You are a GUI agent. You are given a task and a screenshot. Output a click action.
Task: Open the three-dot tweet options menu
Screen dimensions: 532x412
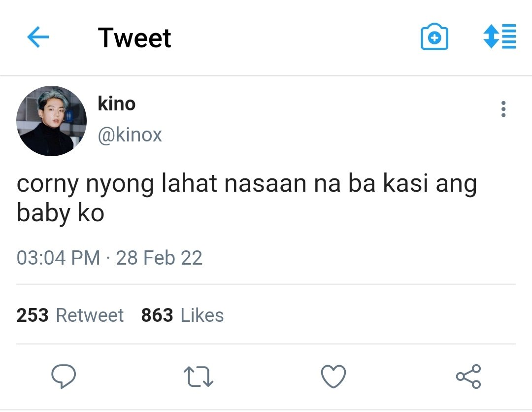pos(503,109)
